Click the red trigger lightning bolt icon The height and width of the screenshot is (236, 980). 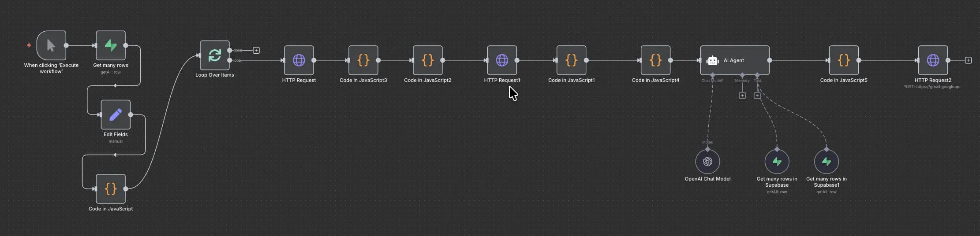[29, 45]
